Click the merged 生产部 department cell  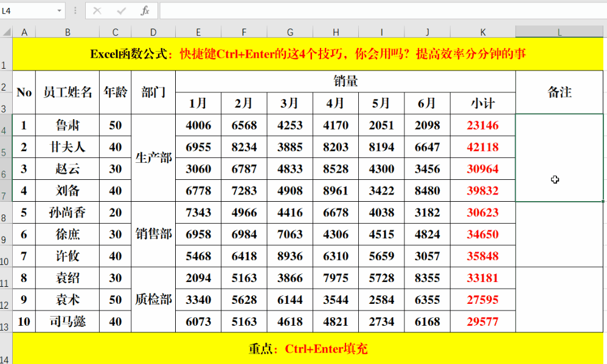point(153,158)
